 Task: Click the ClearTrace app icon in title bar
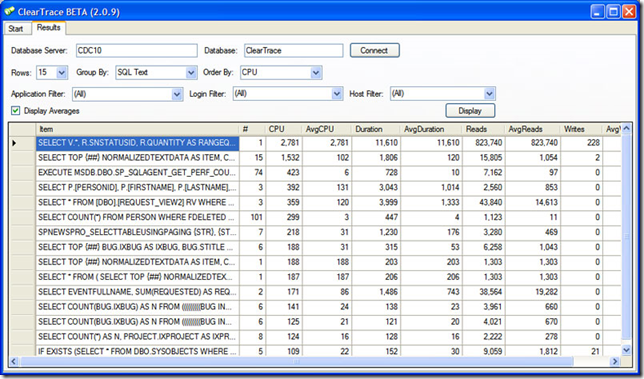point(9,11)
